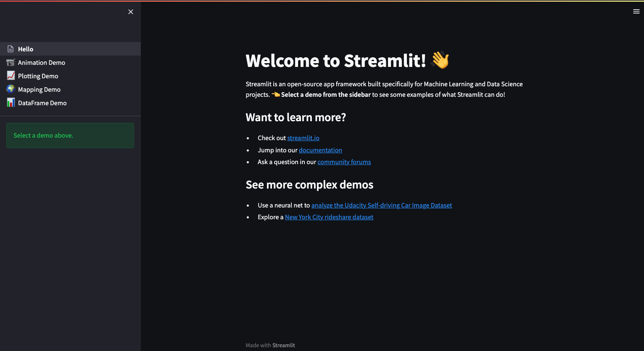Click the bar chart icon for DataFrame Demo
Viewport: 644px width, 351px height.
[x=11, y=102]
